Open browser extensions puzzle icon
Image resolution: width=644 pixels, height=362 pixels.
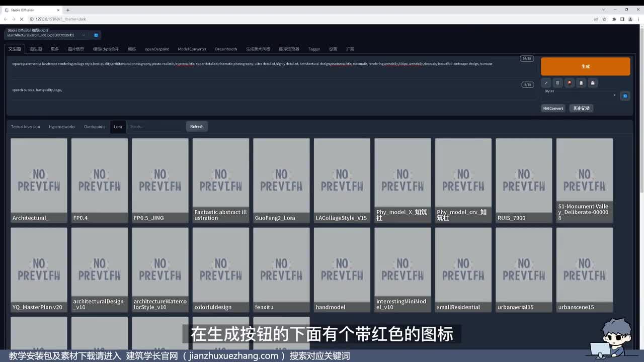point(614,19)
